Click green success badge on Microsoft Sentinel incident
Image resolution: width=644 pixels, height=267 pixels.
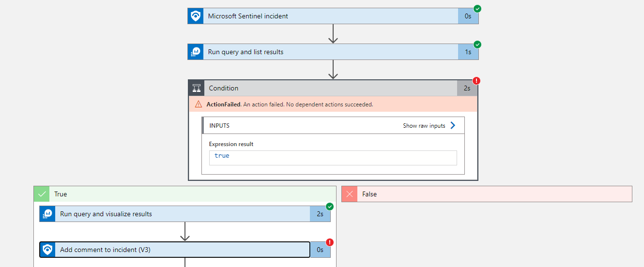pos(477,9)
